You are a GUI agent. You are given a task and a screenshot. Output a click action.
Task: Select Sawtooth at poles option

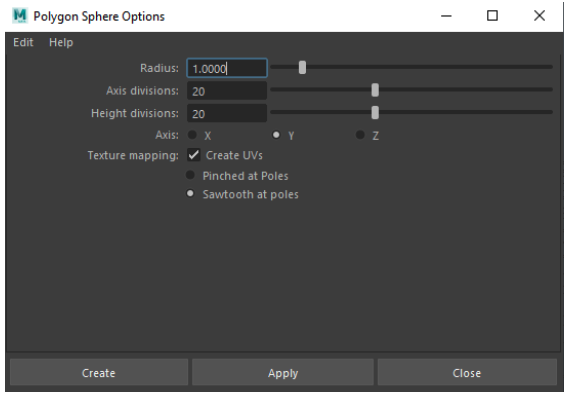(x=190, y=194)
